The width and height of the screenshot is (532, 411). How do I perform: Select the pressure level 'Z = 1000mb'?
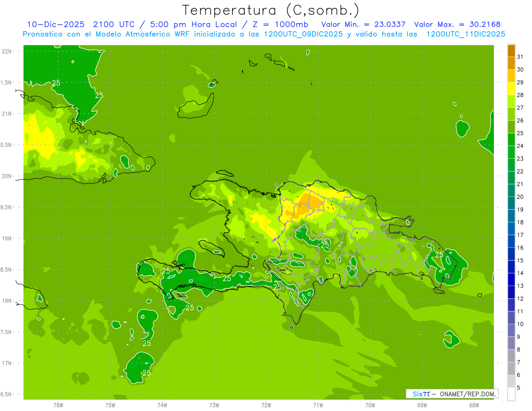click(x=280, y=24)
